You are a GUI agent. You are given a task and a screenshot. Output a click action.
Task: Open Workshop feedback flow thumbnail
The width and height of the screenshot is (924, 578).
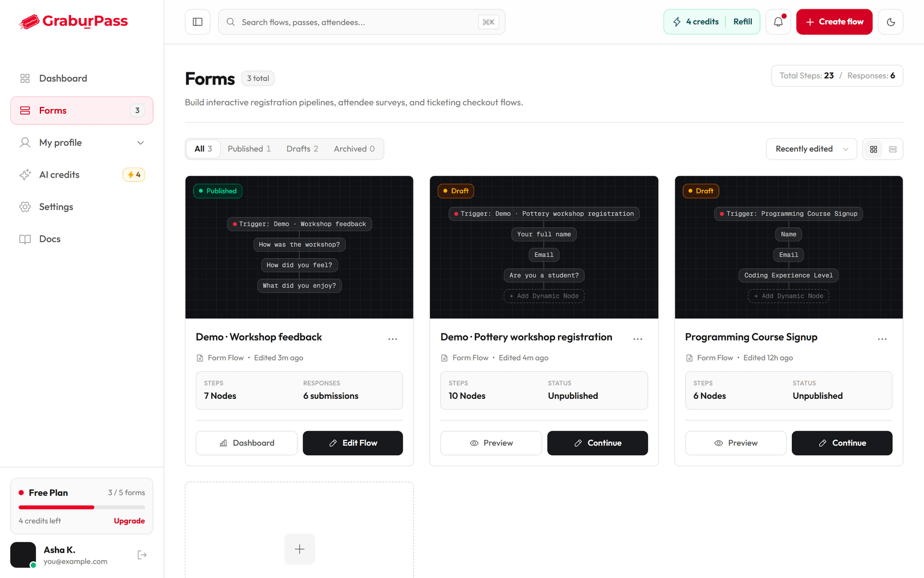(299, 247)
